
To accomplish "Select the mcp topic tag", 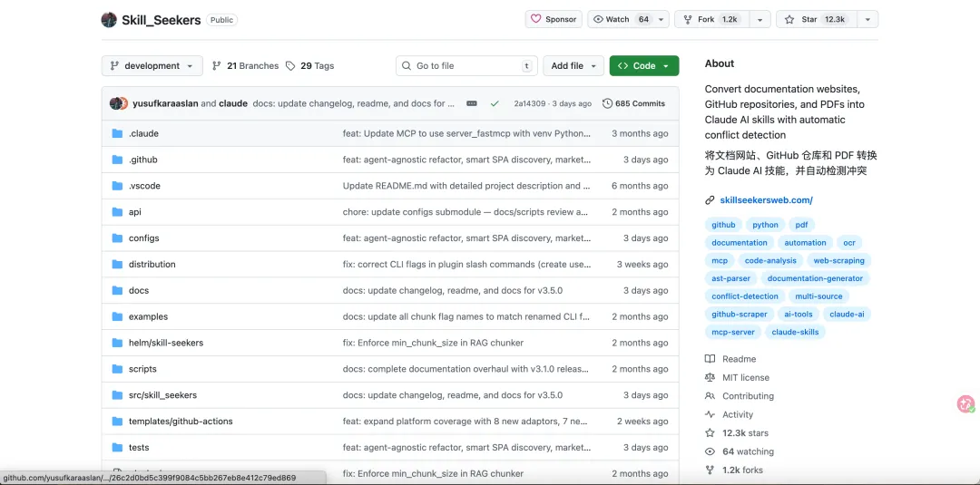I will click(x=720, y=260).
